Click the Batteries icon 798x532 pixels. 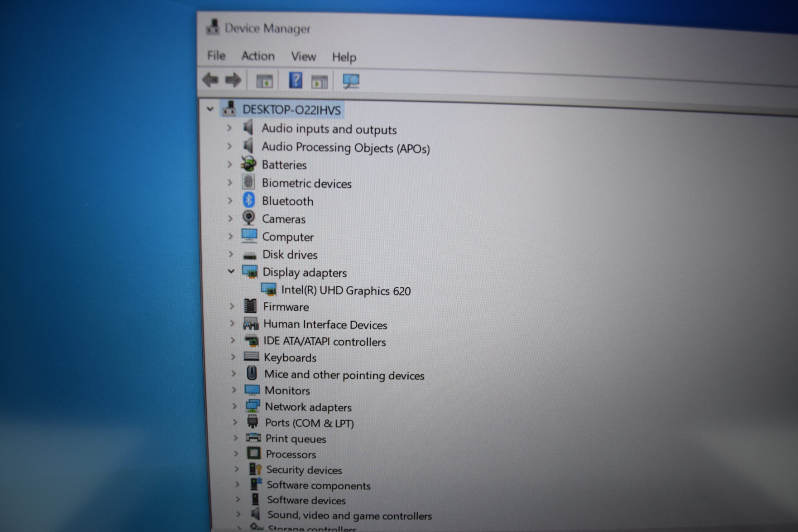click(x=248, y=164)
